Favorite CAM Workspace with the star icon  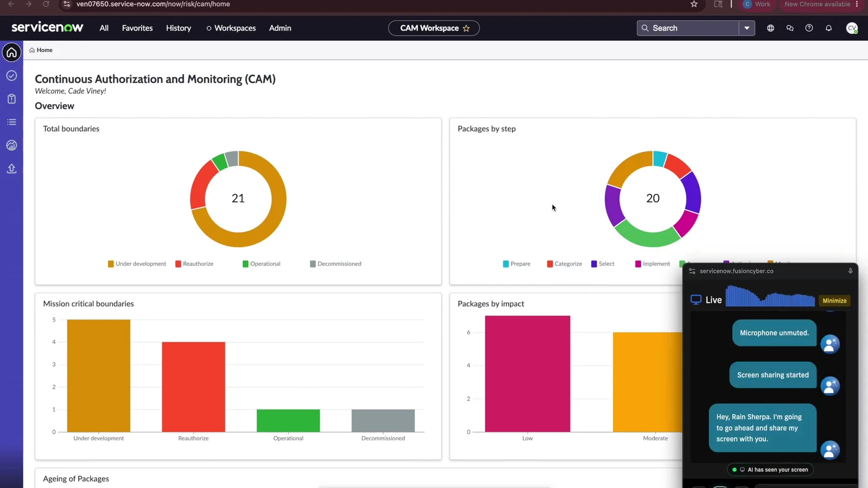[466, 28]
